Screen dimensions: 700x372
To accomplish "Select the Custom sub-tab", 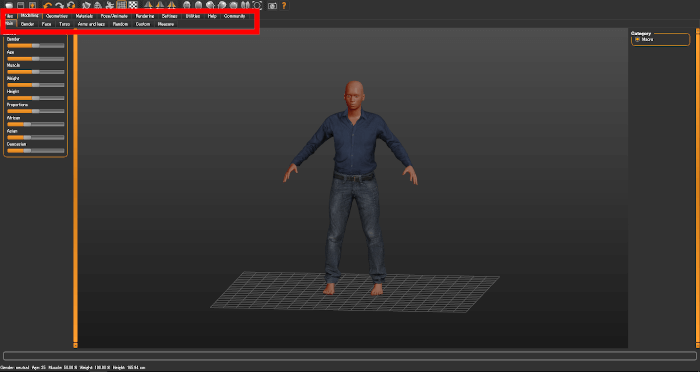I will (143, 24).
